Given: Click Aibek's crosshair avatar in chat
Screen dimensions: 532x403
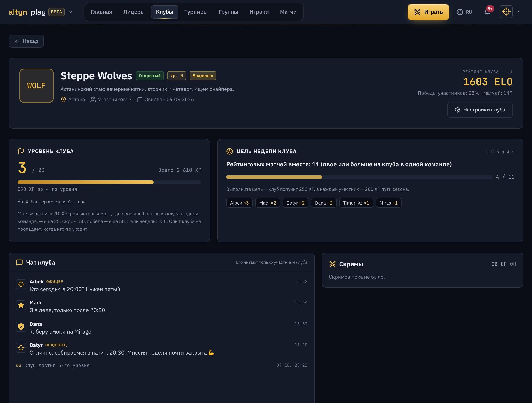Looking at the screenshot, I should 21,284.
